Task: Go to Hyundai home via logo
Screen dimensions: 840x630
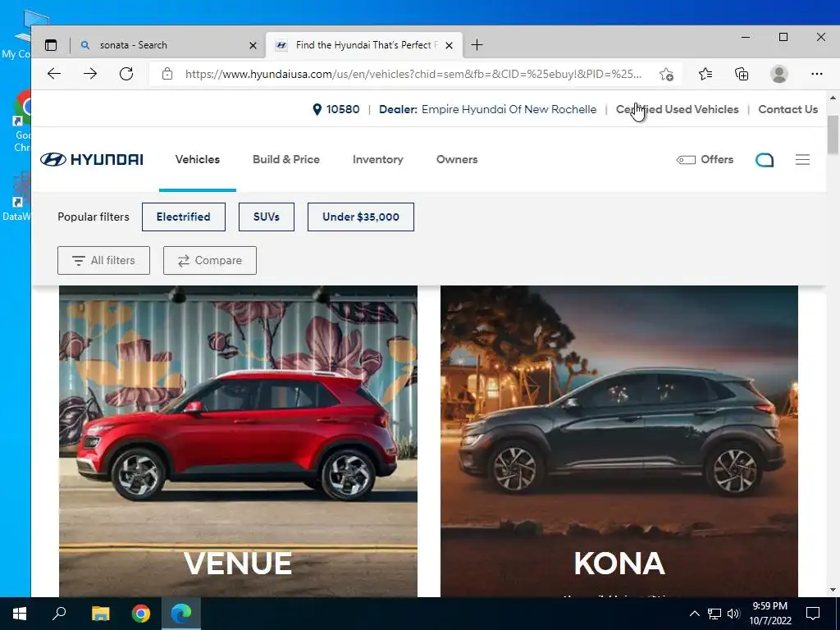Action: (92, 160)
